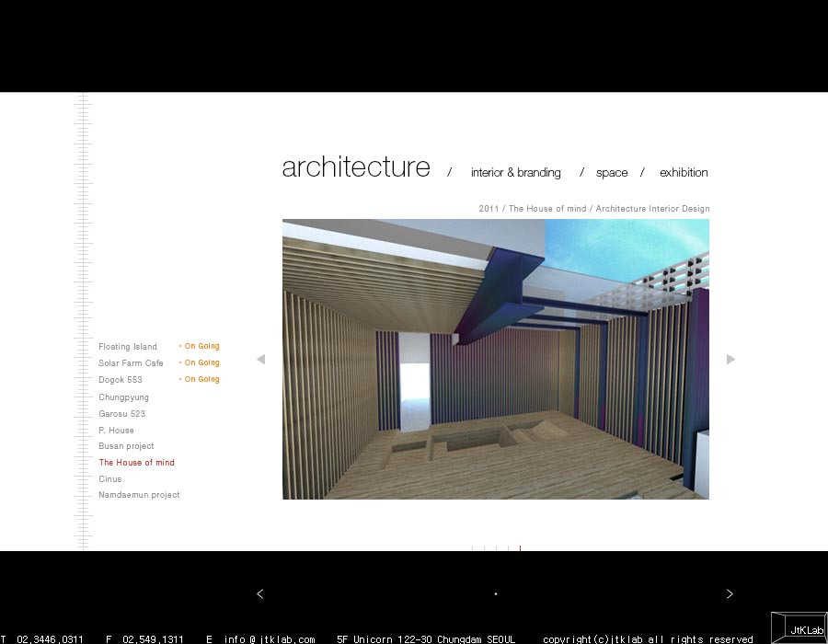Open the Garosu 523 project
828x644 pixels.
(122, 414)
